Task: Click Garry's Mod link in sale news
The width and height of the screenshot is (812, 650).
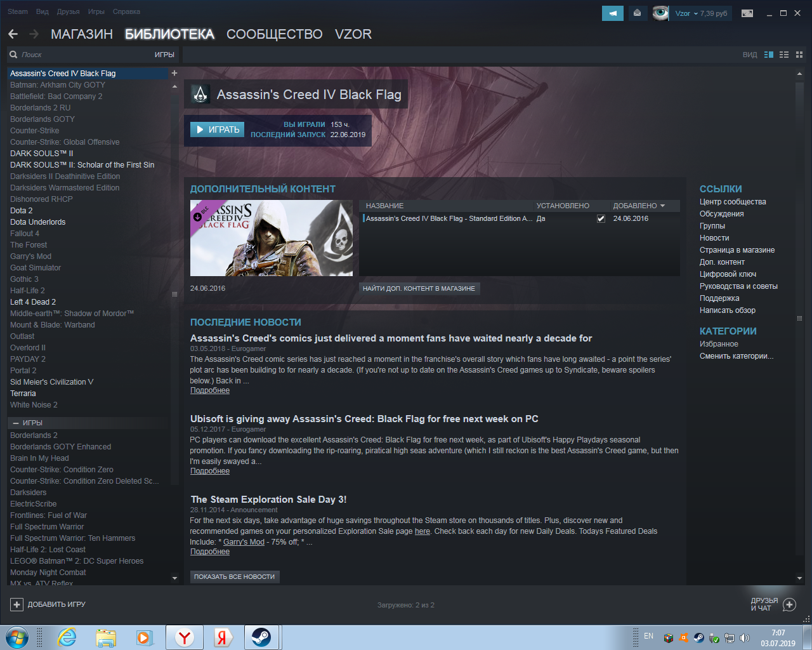Action: [244, 542]
